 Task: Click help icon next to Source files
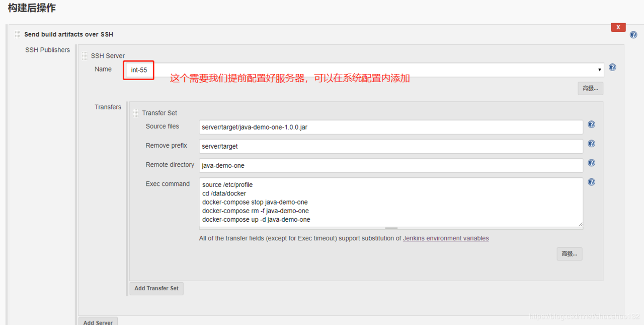pos(592,124)
